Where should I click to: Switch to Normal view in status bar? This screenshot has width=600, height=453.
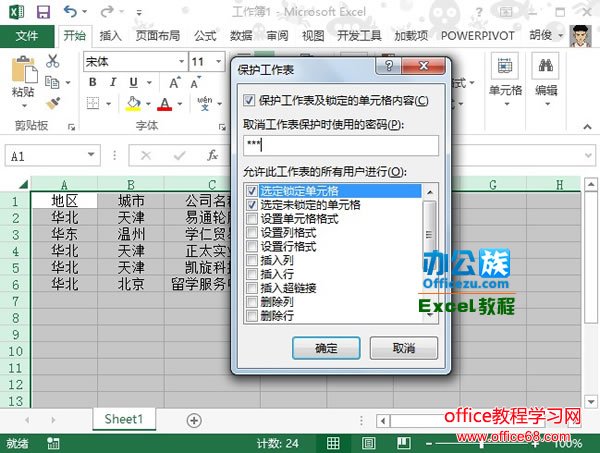coord(333,443)
